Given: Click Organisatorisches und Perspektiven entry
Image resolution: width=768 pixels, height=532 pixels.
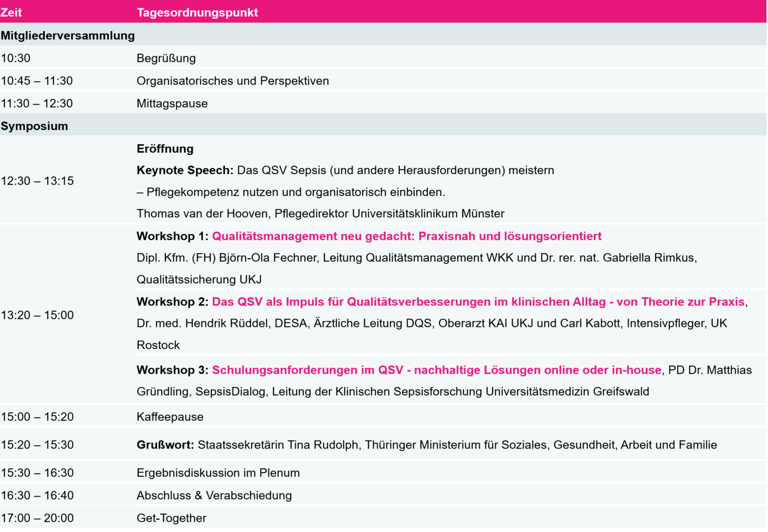Looking at the screenshot, I should coord(232,81).
